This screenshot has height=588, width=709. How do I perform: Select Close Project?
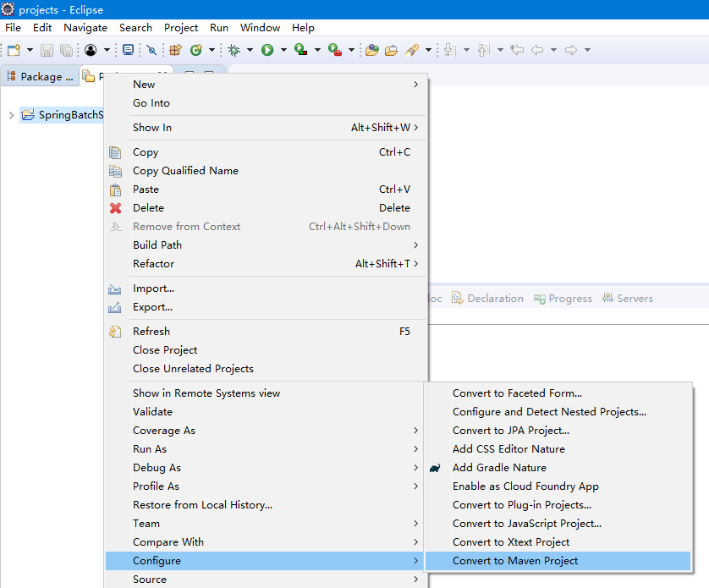coord(267,350)
